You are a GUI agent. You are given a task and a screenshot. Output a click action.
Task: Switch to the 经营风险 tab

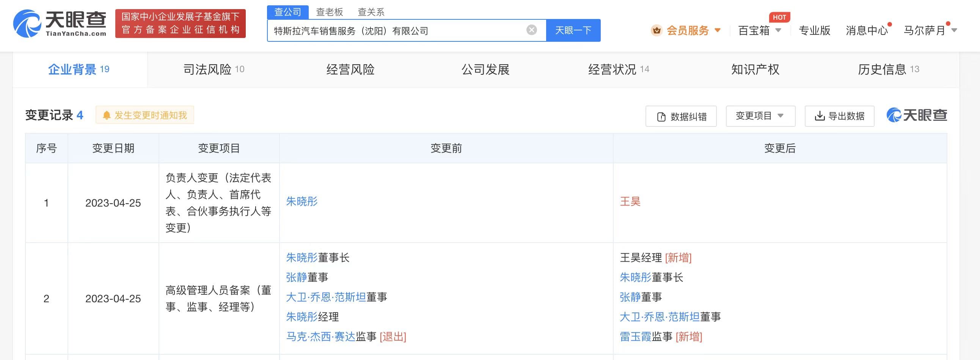point(350,69)
